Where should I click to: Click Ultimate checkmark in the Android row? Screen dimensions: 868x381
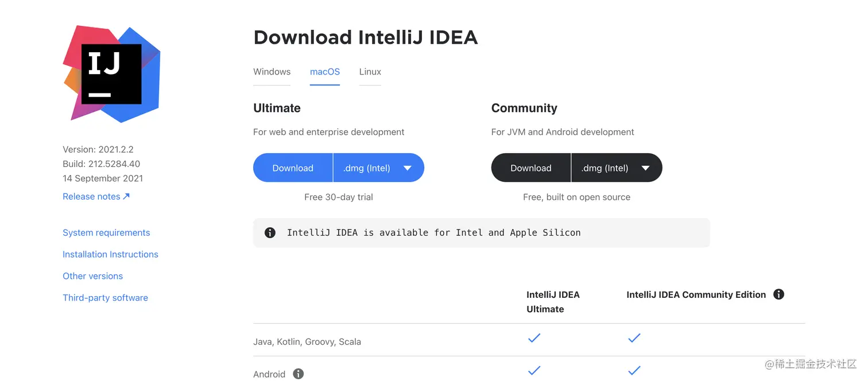coord(534,371)
